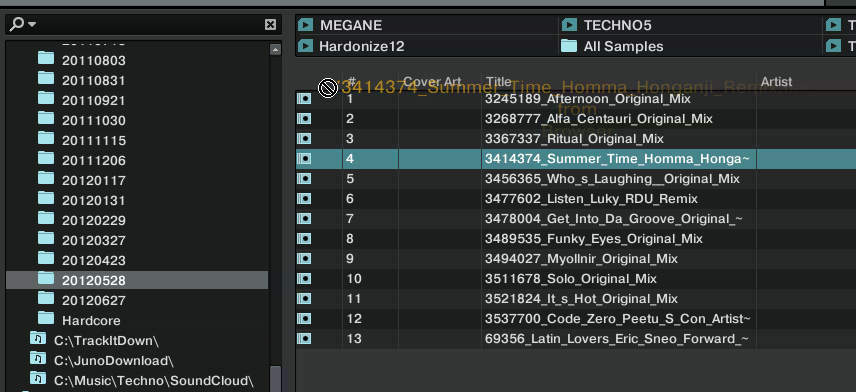The image size is (856, 392).
Task: Select folder 20110921 in tree
Action: pos(93,100)
